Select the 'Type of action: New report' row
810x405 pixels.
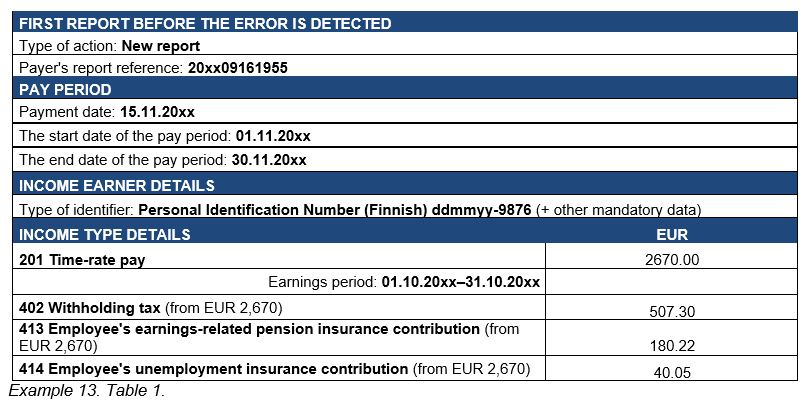[110, 46]
